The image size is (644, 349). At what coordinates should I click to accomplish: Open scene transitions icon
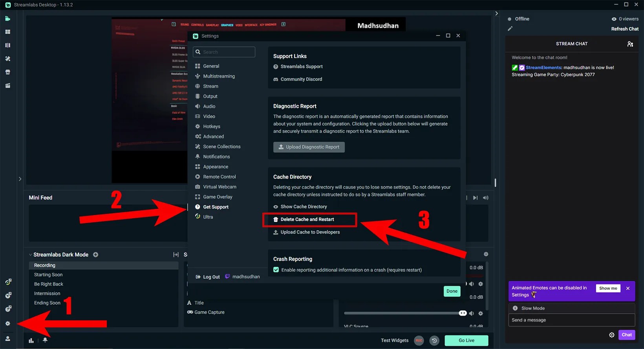176,255
